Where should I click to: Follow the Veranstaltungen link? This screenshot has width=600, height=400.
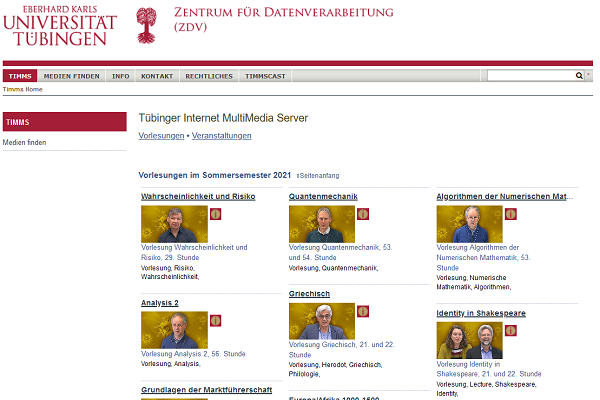(222, 136)
